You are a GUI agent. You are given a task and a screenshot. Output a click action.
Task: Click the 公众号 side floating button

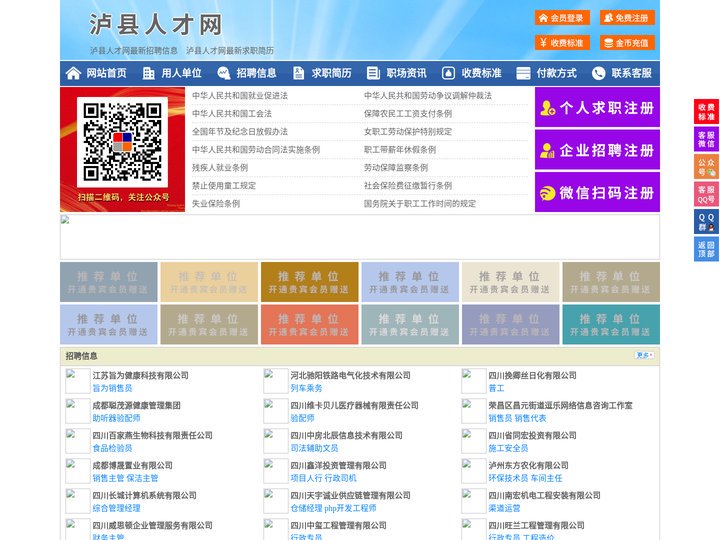(x=706, y=167)
